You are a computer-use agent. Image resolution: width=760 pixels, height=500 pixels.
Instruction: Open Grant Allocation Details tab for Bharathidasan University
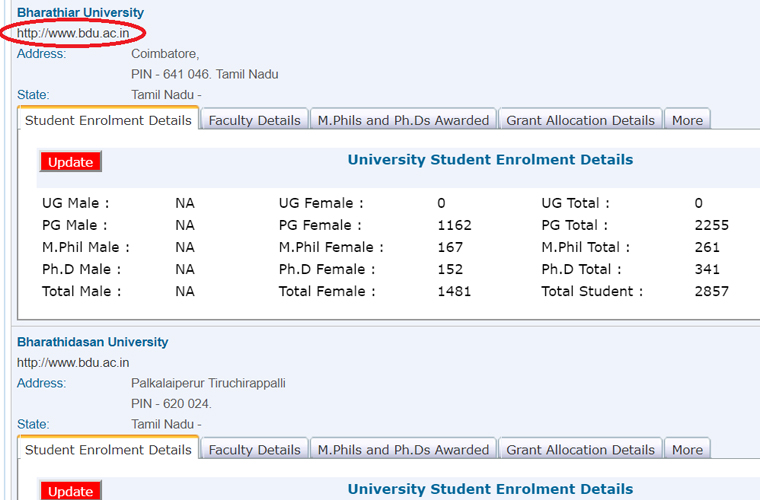tap(580, 449)
